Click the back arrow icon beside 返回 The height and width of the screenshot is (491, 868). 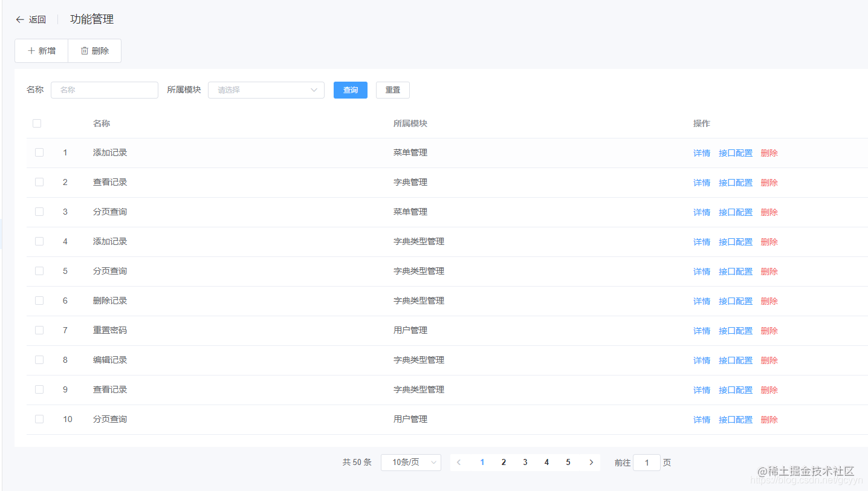(20, 19)
